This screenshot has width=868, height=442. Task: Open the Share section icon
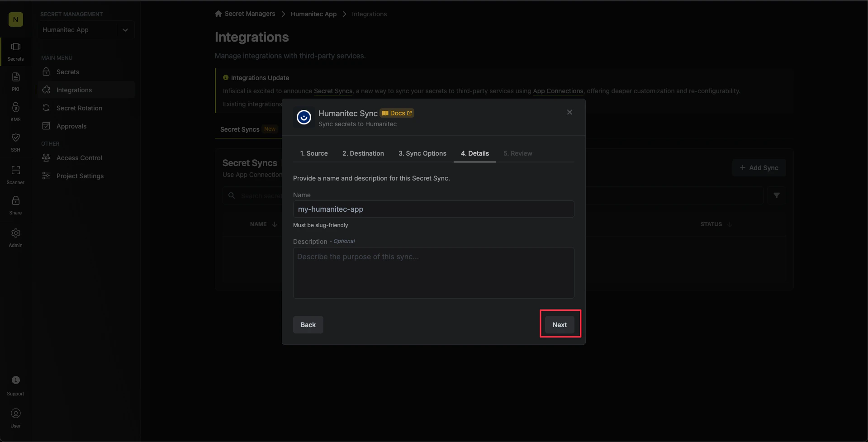[15, 205]
